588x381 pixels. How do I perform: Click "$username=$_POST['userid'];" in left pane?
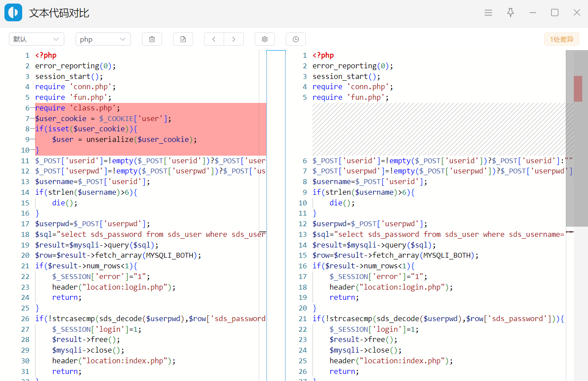point(93,181)
